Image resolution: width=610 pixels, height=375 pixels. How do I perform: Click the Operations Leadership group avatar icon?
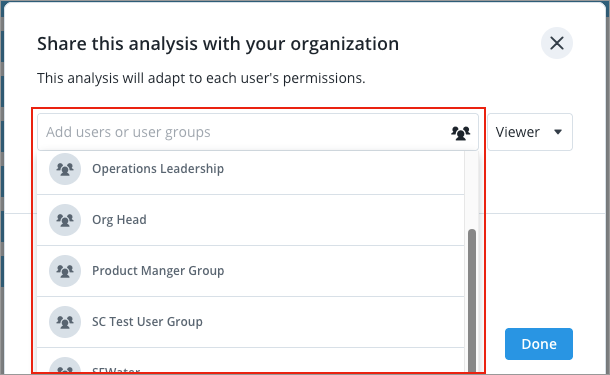(x=65, y=169)
